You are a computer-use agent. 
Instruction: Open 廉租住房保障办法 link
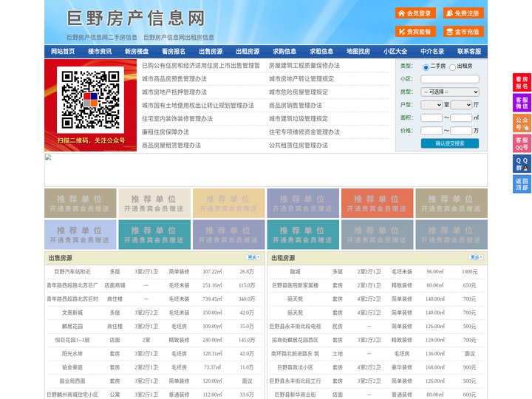pyautogui.click(x=166, y=132)
